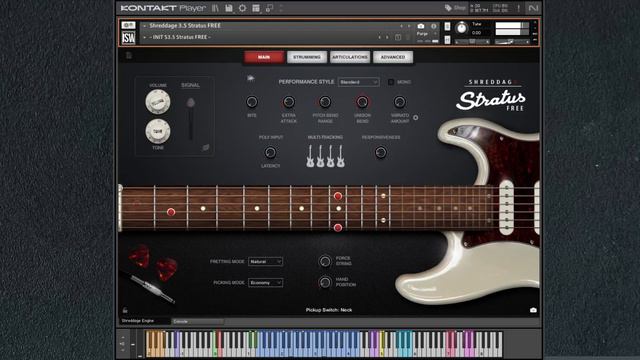640x360 pixels.
Task: Adjust the UNISON BEND knob
Action: click(x=362, y=102)
